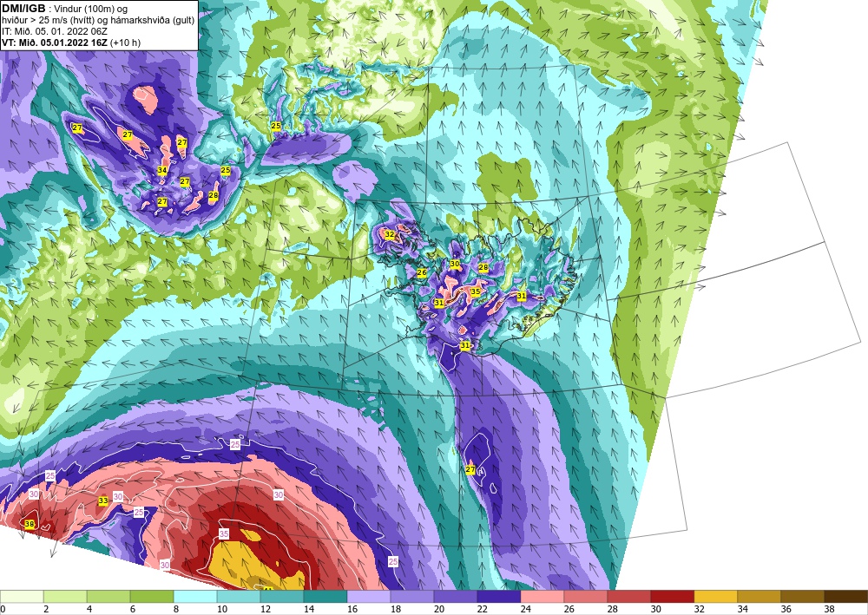
Task: Click the legend scale number 38
Action: [829, 610]
